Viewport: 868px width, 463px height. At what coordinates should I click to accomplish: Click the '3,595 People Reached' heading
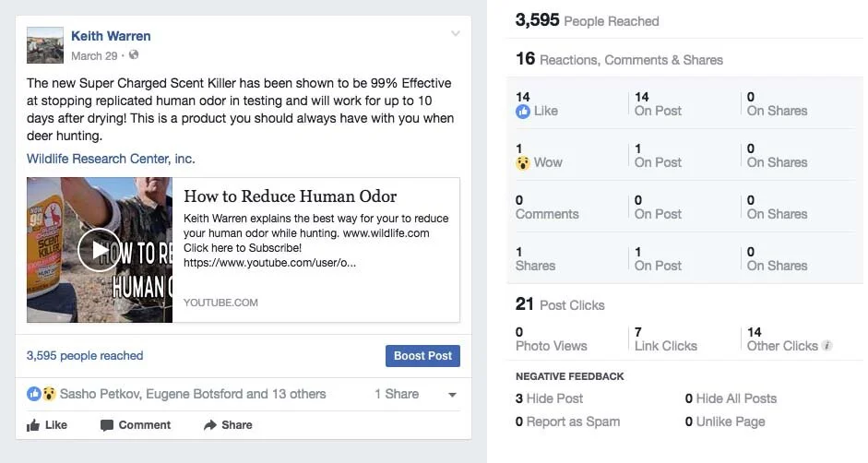588,20
